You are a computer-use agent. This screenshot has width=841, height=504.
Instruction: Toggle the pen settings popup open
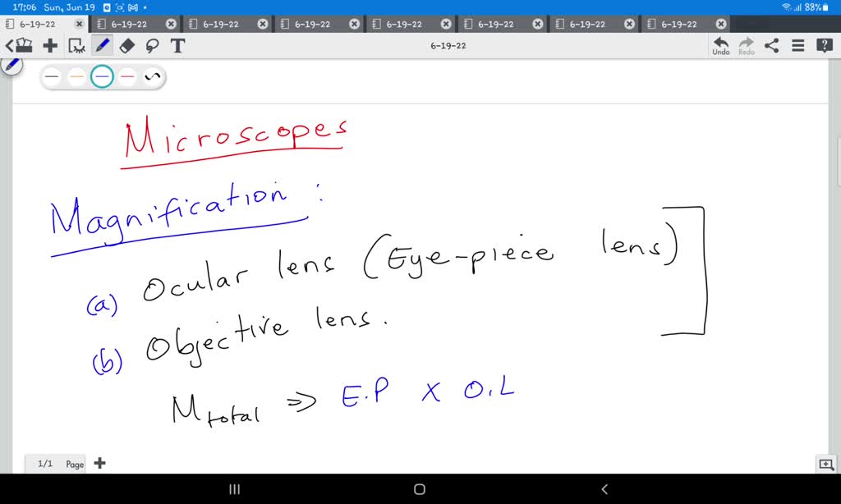coord(13,66)
